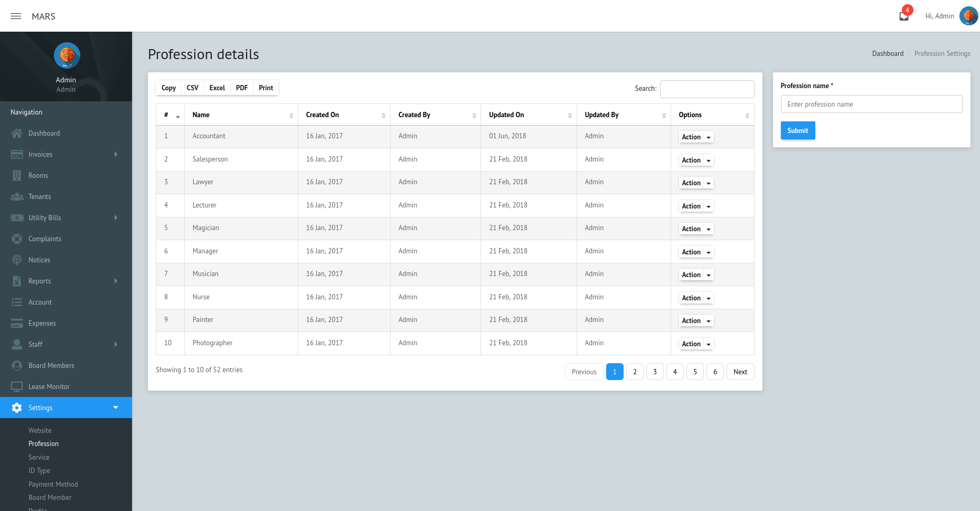Open Invoices via its sidebar icon
Screen dimensions: 980x511
coord(16,154)
